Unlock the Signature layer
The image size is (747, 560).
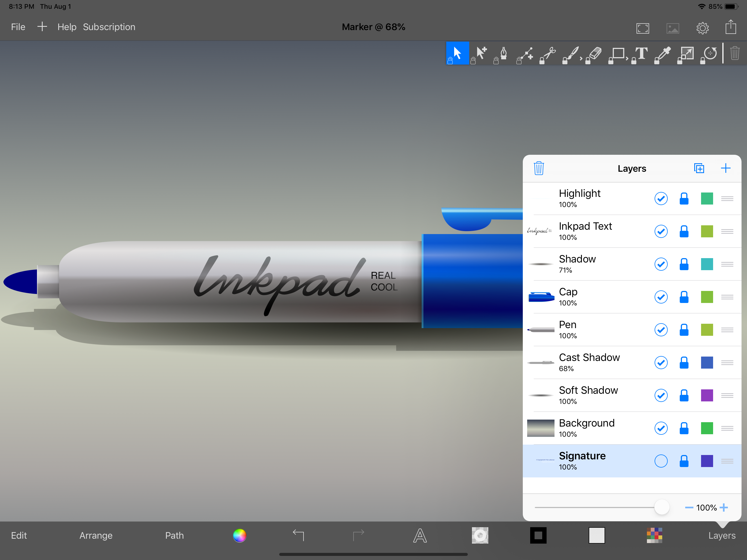click(684, 461)
